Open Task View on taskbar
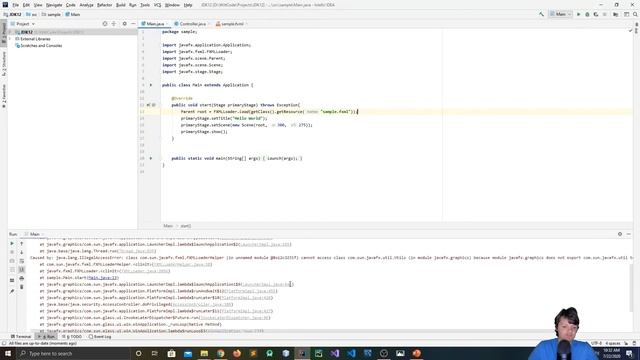 (155, 353)
